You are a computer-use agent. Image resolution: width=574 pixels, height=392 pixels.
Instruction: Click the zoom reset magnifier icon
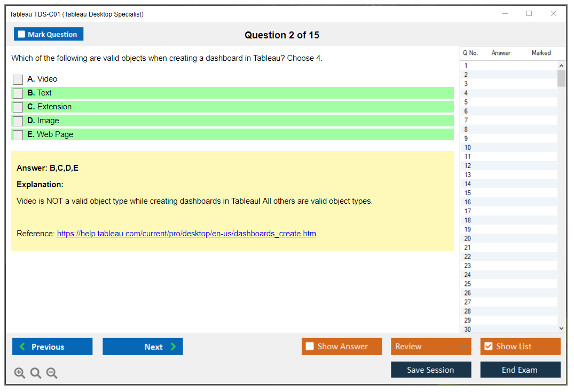pyautogui.click(x=36, y=373)
